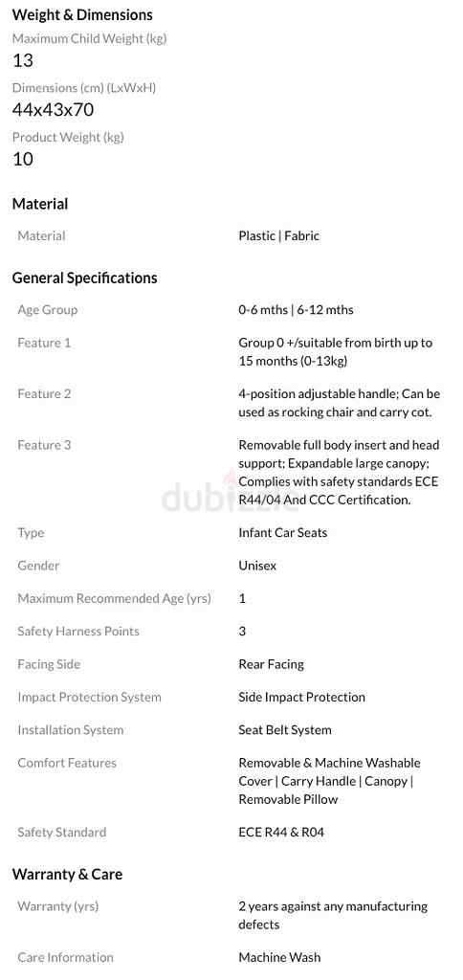Click the General Specifications heading

84,278
